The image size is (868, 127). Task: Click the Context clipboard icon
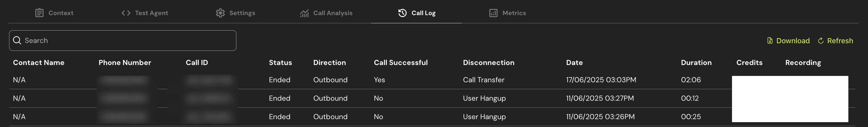[39, 13]
